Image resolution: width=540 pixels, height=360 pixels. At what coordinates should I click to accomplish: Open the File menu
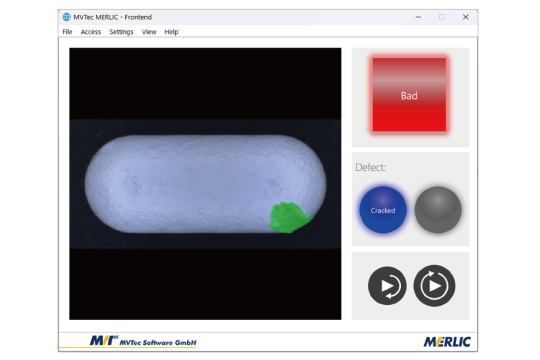[68, 32]
